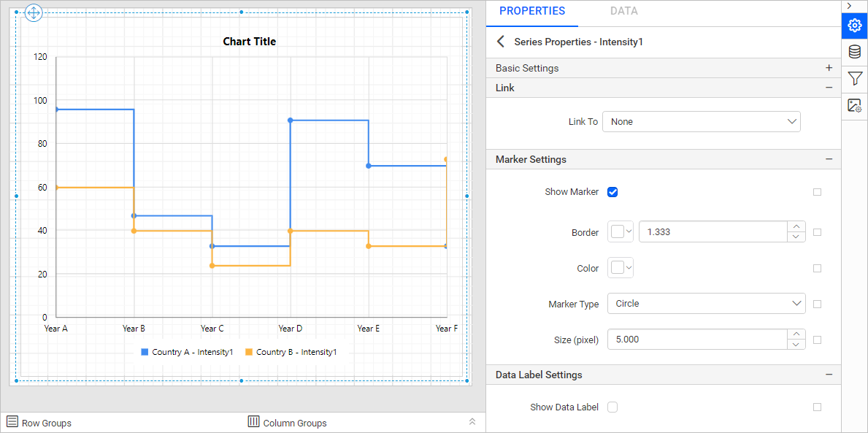Click the move crosshair icon above chart
This screenshot has height=433, width=868.
(34, 12)
